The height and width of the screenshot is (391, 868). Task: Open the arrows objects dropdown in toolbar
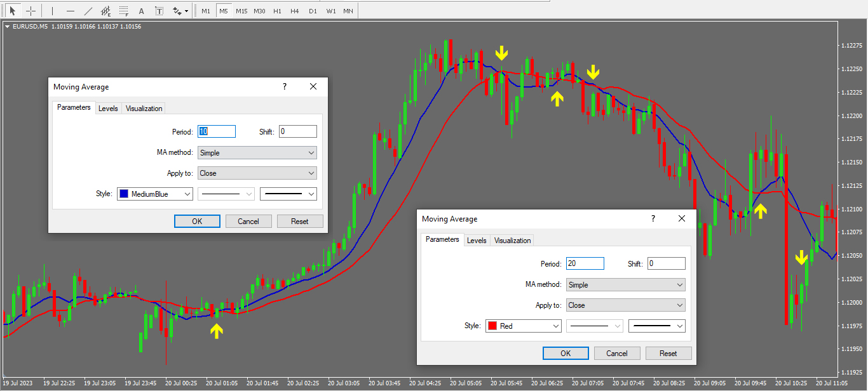point(180,11)
